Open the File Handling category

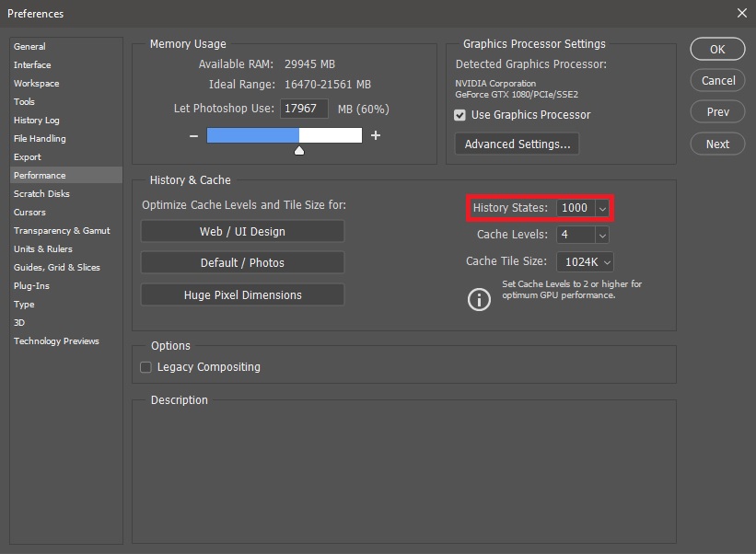(40, 139)
